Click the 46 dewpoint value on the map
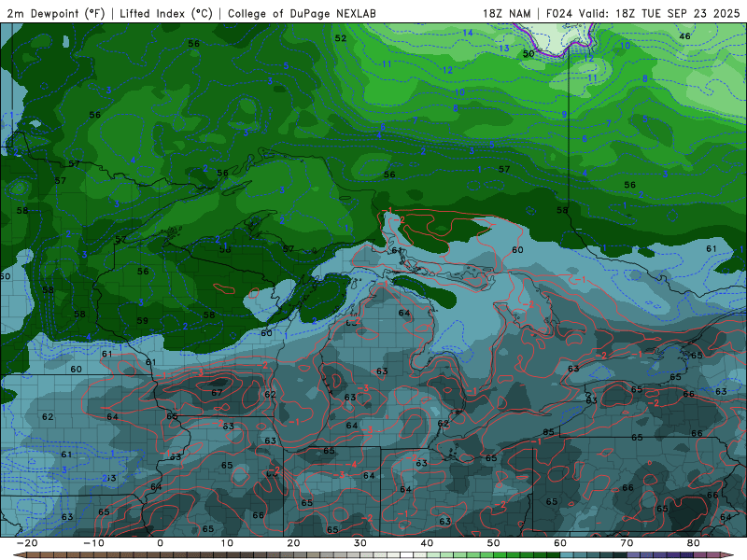This screenshot has width=747, height=560. tap(684, 36)
